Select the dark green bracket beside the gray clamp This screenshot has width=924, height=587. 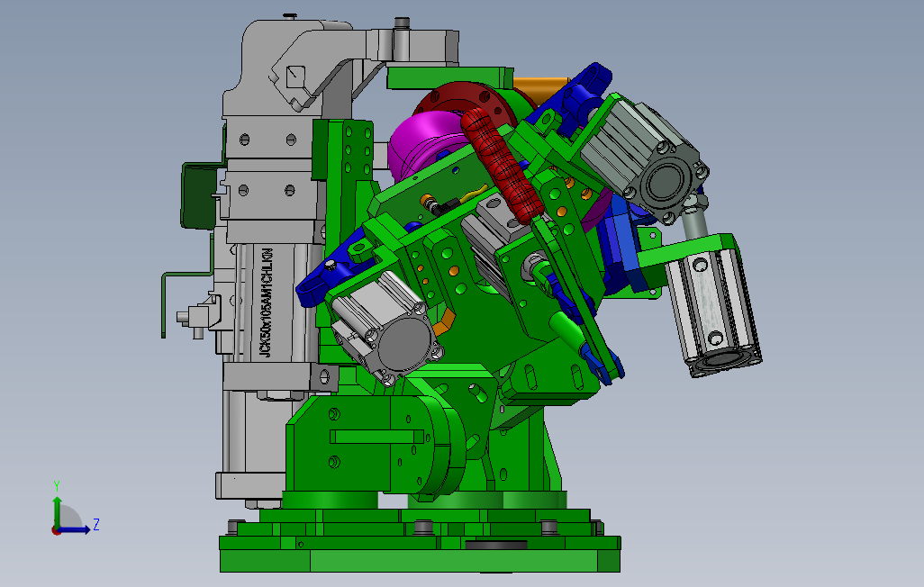point(198,195)
